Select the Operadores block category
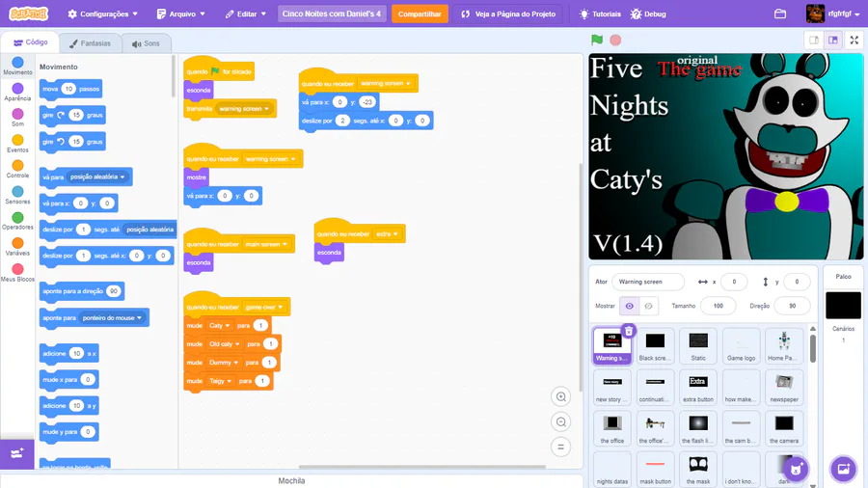The height and width of the screenshot is (488, 868). point(17,221)
